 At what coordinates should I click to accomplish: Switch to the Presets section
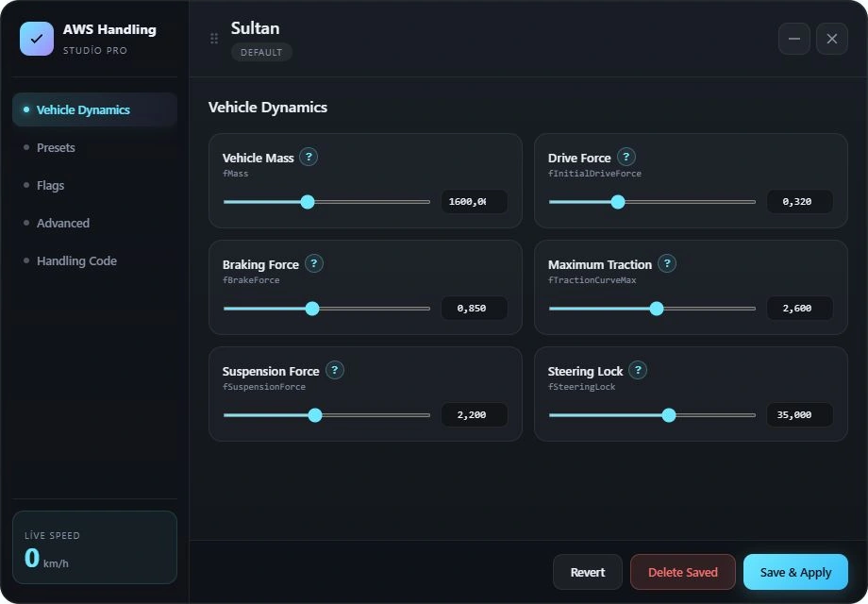(94, 147)
